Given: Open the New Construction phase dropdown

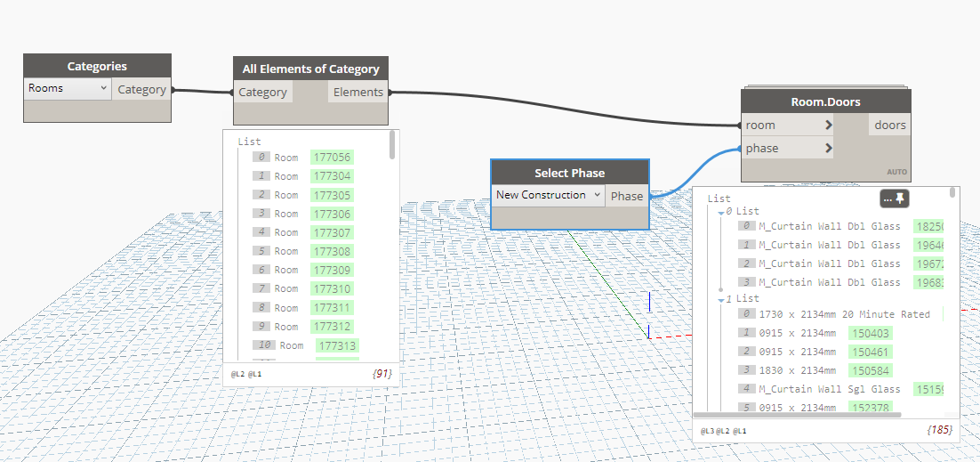Looking at the screenshot, I should pos(548,195).
